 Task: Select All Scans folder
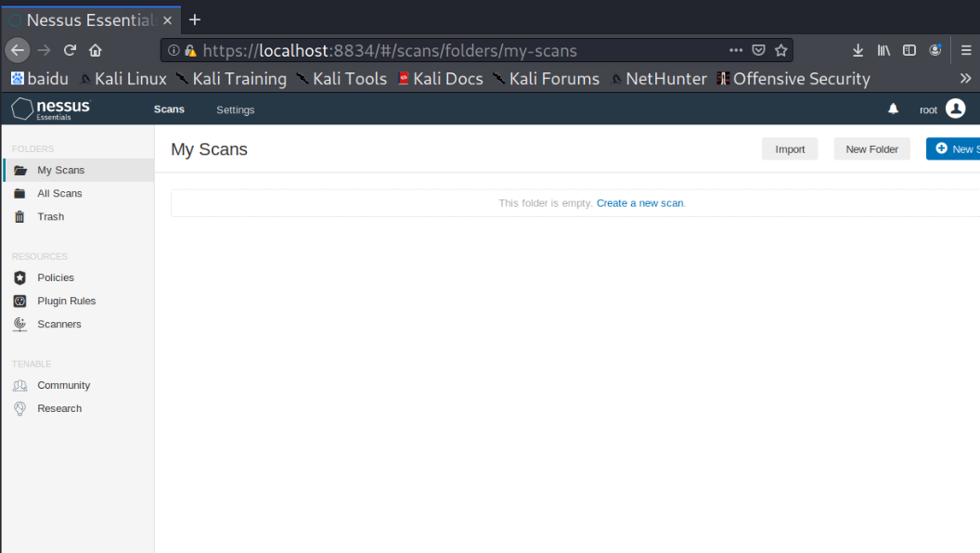(59, 193)
